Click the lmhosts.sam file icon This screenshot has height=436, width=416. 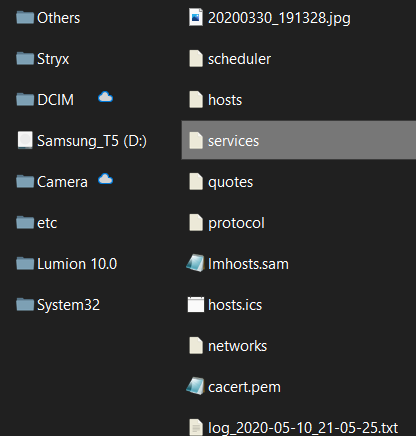tap(195, 263)
